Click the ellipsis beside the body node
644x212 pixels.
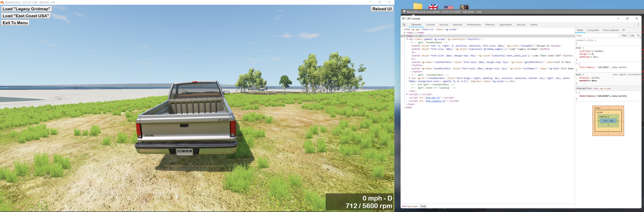click(402, 36)
